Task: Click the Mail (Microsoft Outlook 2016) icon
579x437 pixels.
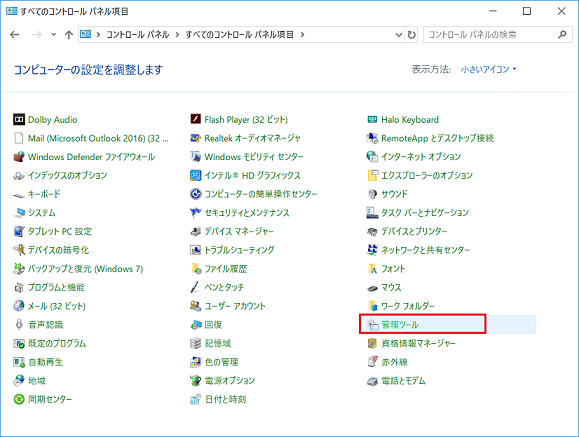Action: pyautogui.click(x=19, y=138)
